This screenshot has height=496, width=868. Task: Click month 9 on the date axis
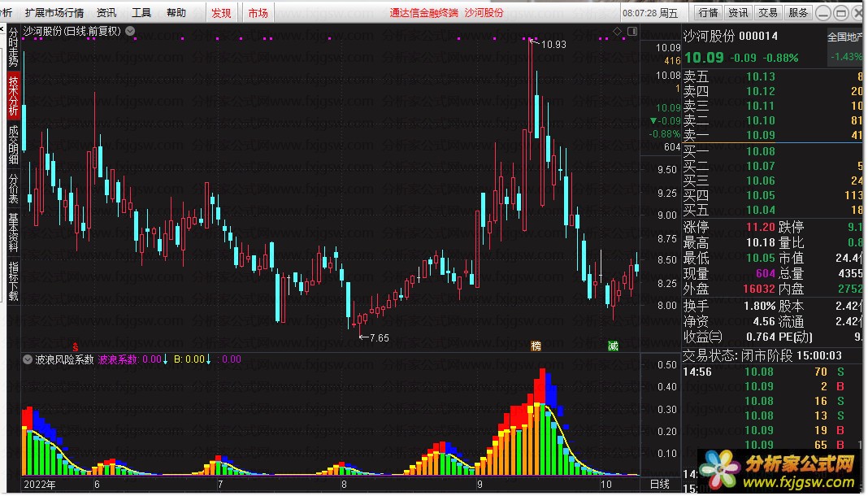pos(480,485)
